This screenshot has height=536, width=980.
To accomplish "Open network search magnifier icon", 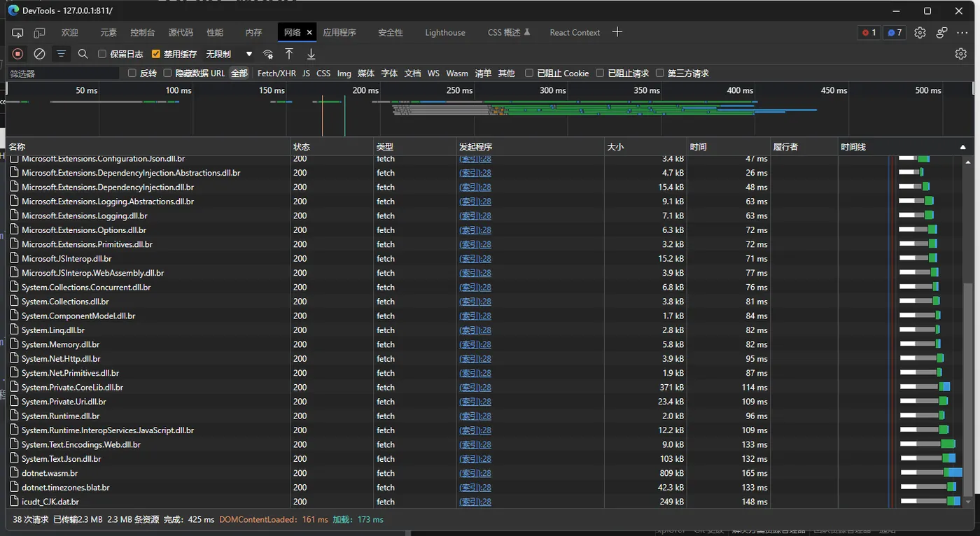I will (83, 54).
